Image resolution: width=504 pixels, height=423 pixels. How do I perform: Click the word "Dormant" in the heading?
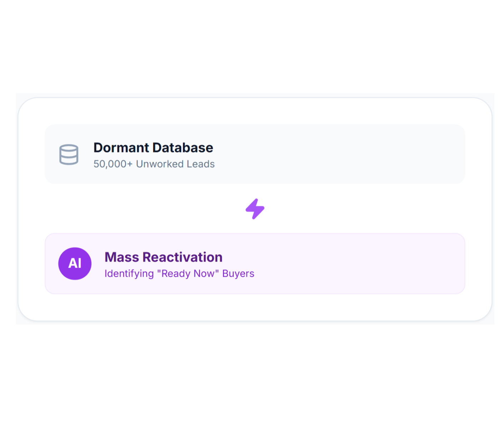click(x=121, y=148)
